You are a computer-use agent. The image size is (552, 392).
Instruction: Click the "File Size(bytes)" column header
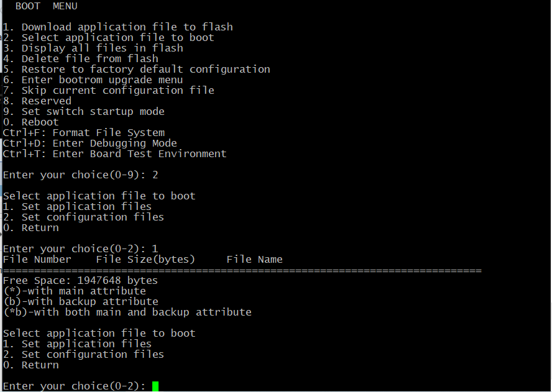145,259
